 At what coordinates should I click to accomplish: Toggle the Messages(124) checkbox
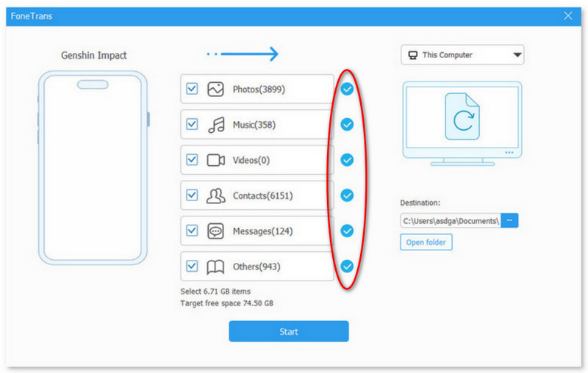point(192,231)
